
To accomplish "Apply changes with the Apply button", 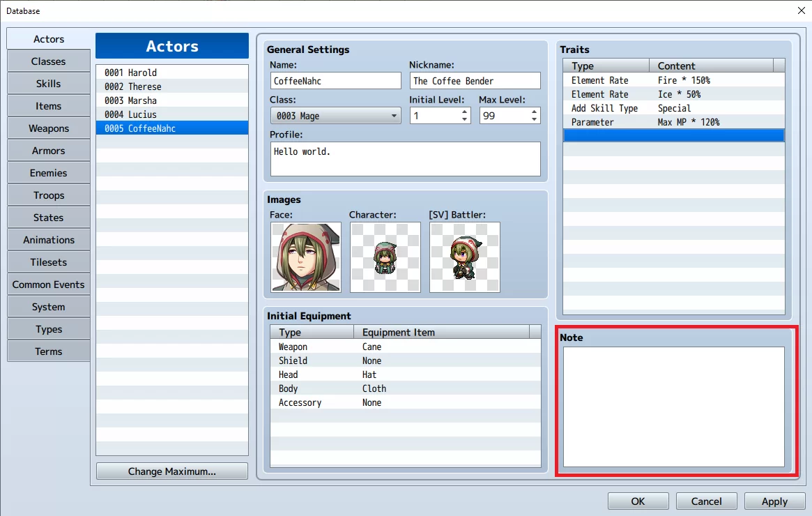I will (774, 501).
